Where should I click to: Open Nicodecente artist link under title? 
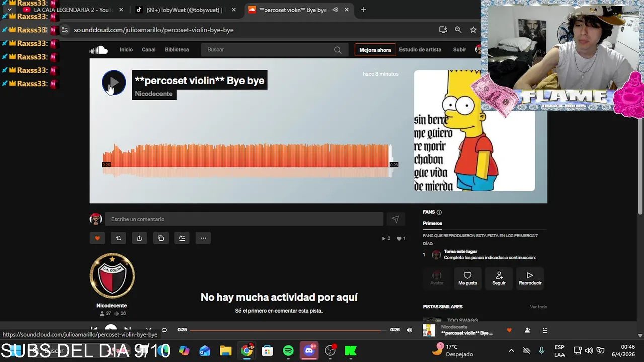point(153,94)
